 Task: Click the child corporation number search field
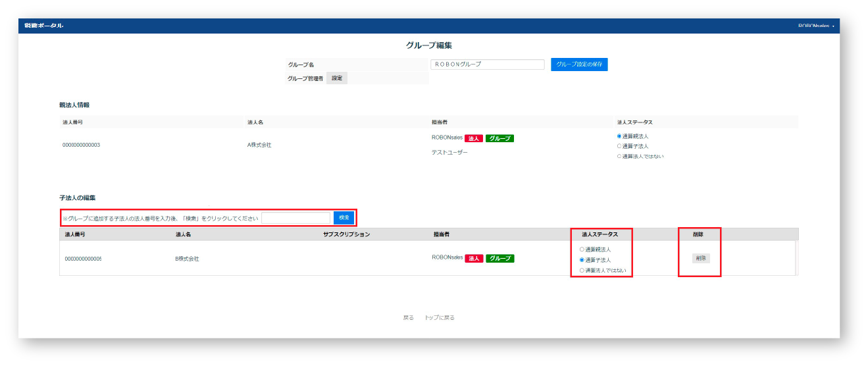point(295,218)
